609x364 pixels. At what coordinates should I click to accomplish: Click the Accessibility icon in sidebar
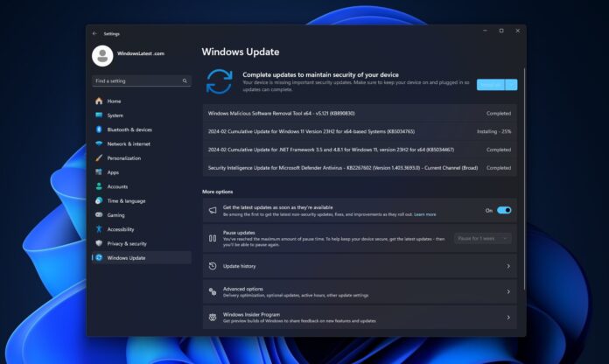click(99, 229)
